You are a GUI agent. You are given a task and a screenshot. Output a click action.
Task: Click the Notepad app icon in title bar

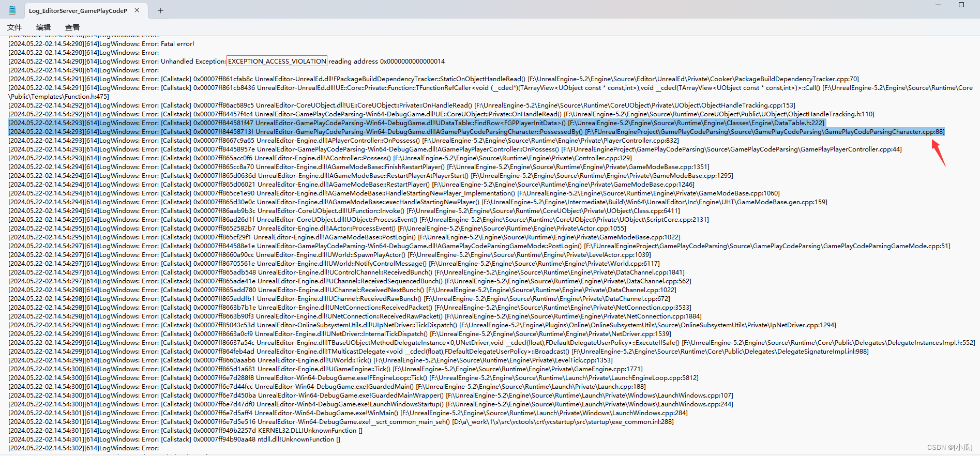(x=12, y=10)
